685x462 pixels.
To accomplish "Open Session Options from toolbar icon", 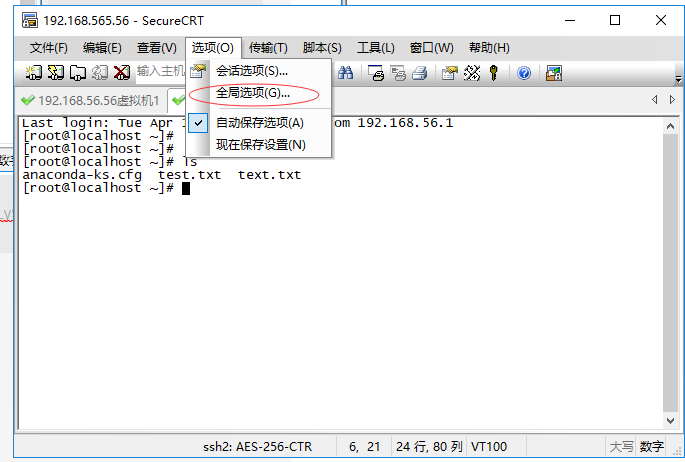I will click(x=450, y=73).
